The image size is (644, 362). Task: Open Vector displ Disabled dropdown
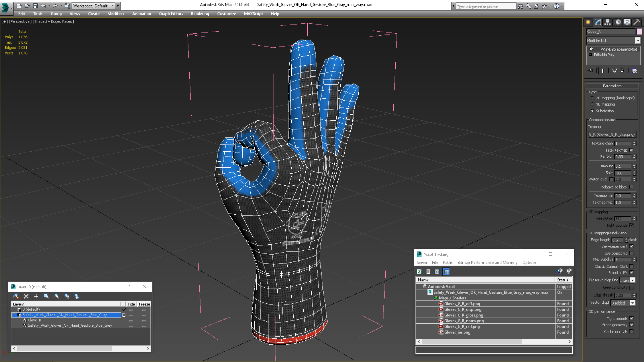tap(632, 303)
